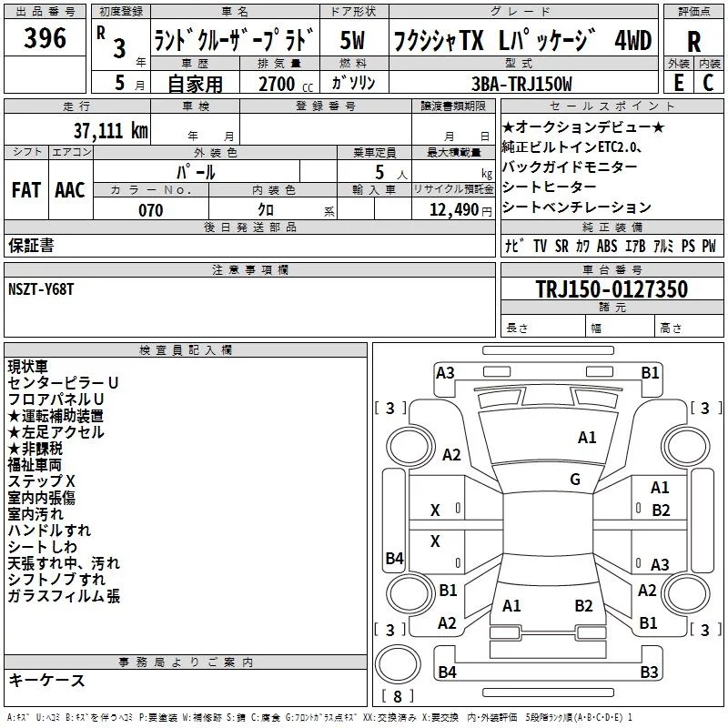Click the 幅 dimension field
The image size is (728, 728).
click(x=621, y=328)
